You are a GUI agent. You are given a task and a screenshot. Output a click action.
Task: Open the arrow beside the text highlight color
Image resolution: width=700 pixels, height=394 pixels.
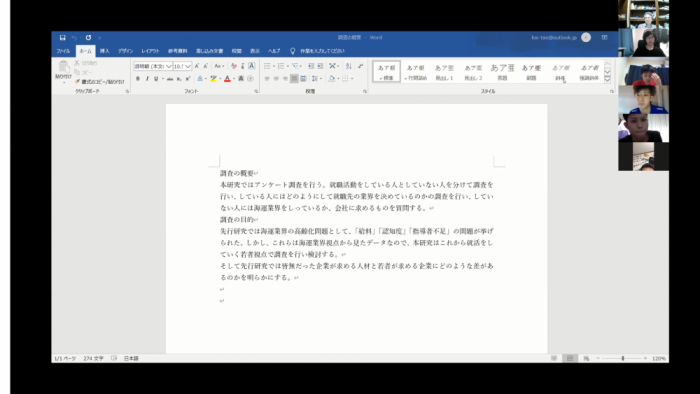click(220, 79)
